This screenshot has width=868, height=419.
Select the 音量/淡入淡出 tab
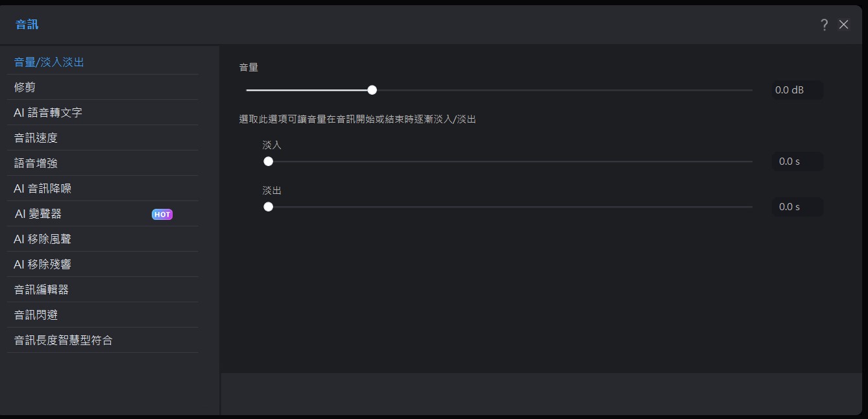point(49,62)
